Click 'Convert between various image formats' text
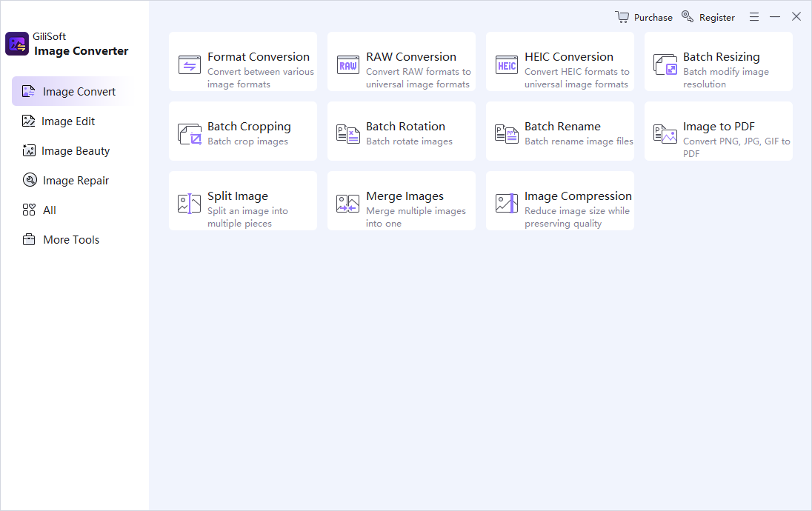This screenshot has height=511, width=812. click(261, 79)
